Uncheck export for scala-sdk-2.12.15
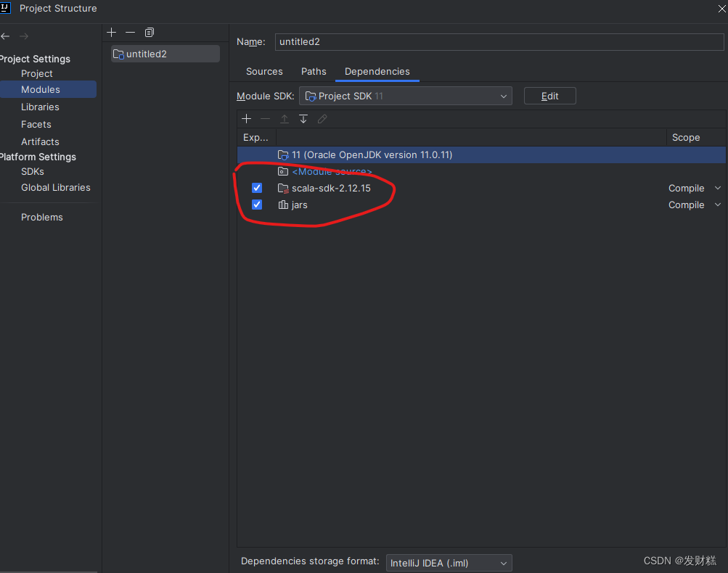This screenshot has height=573, width=728. pyautogui.click(x=257, y=188)
